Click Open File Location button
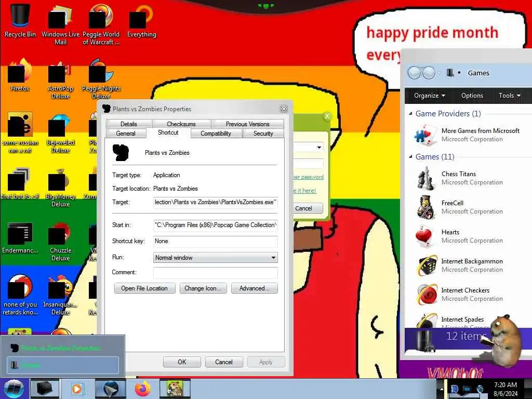This screenshot has height=399, width=532. tap(144, 288)
